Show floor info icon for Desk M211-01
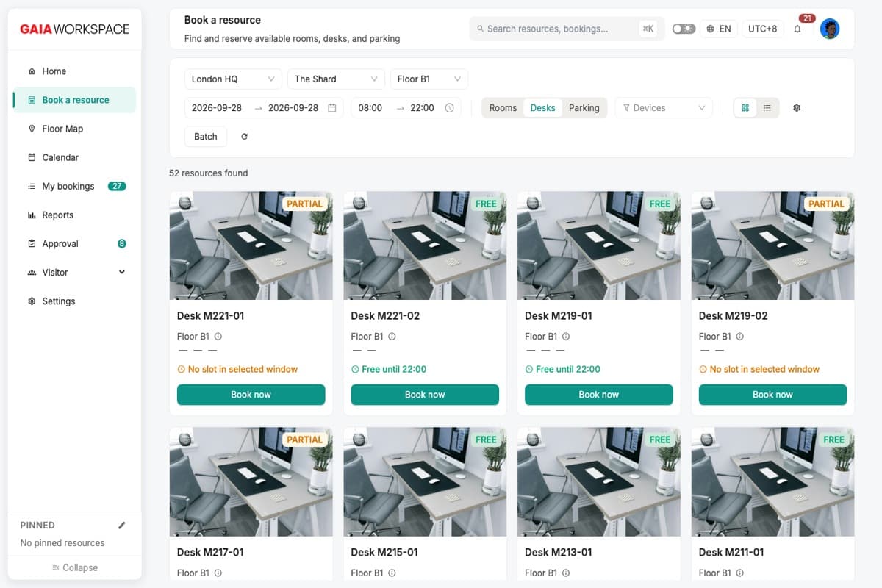 pos(740,573)
